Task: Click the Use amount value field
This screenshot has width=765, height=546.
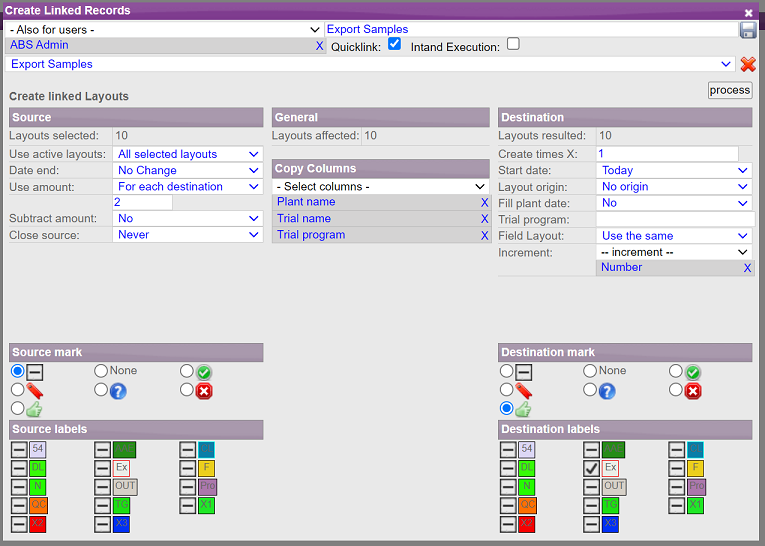Action: (x=142, y=202)
